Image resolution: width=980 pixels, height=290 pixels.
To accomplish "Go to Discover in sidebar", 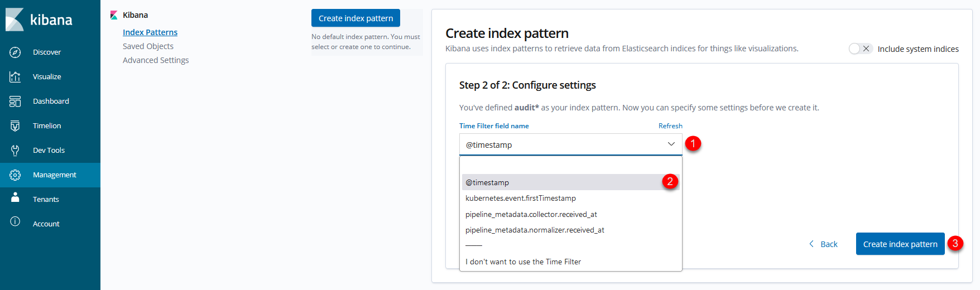I will (x=47, y=52).
